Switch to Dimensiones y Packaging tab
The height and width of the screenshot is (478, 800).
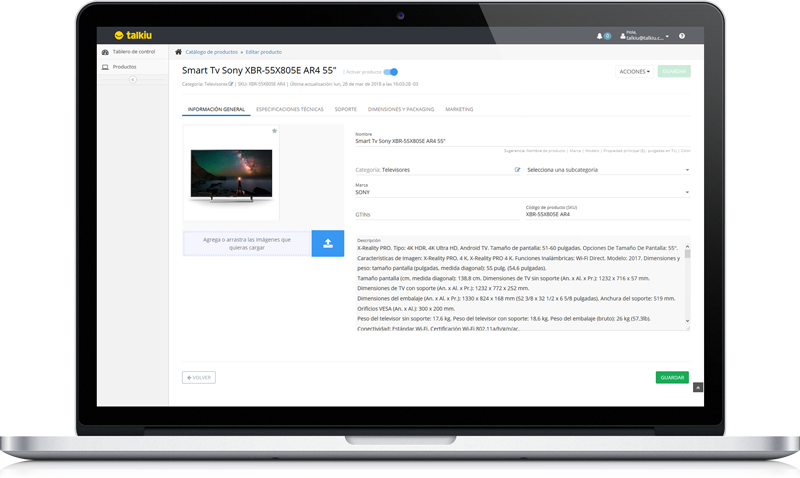(401, 109)
